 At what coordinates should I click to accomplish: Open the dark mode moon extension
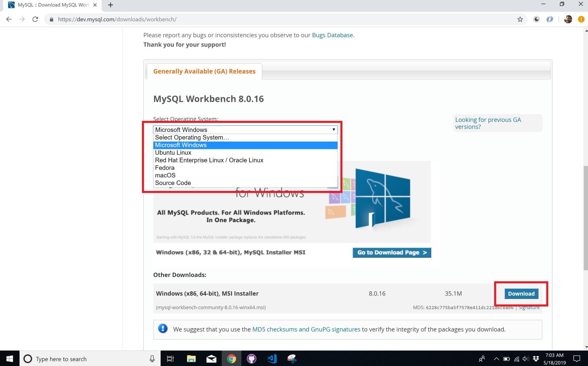click(536, 19)
